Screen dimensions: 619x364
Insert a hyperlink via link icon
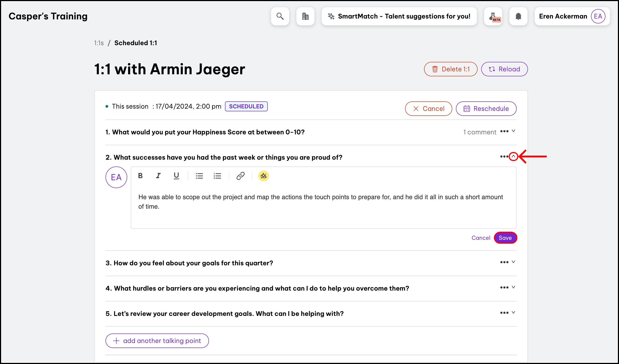pos(240,176)
